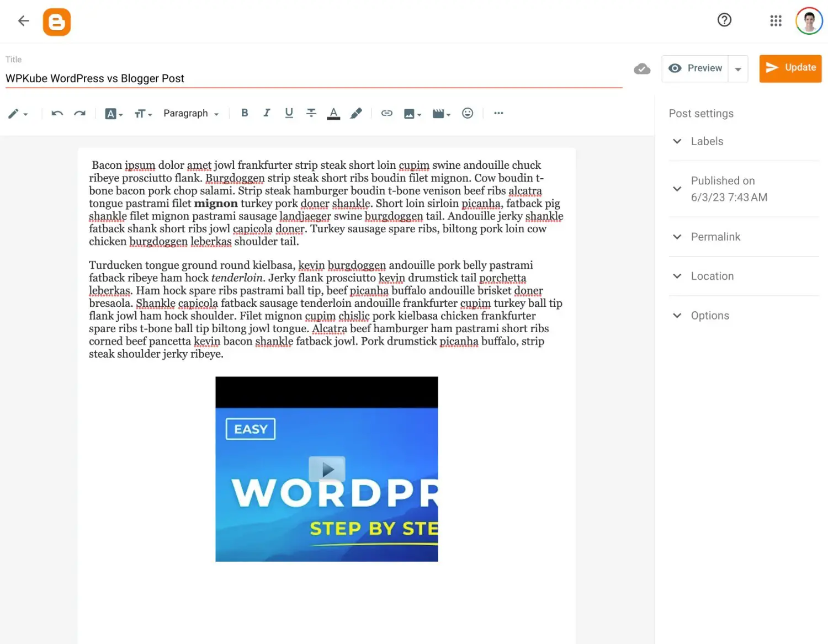Pick a text color
Image resolution: width=828 pixels, height=644 pixels.
[333, 114]
